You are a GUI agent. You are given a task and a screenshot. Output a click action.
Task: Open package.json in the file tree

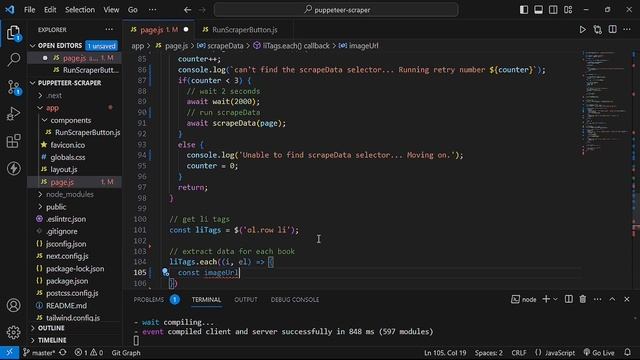(67, 281)
